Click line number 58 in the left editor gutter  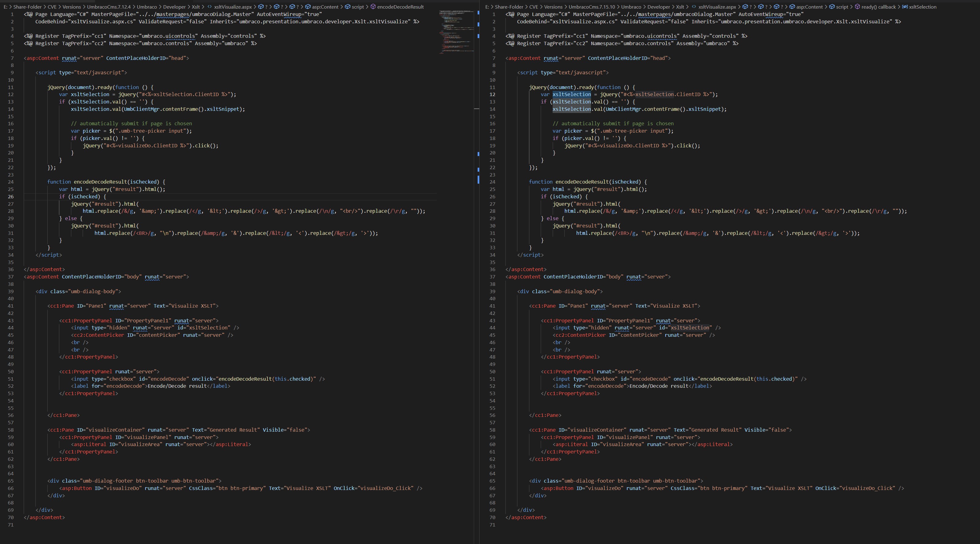point(11,430)
